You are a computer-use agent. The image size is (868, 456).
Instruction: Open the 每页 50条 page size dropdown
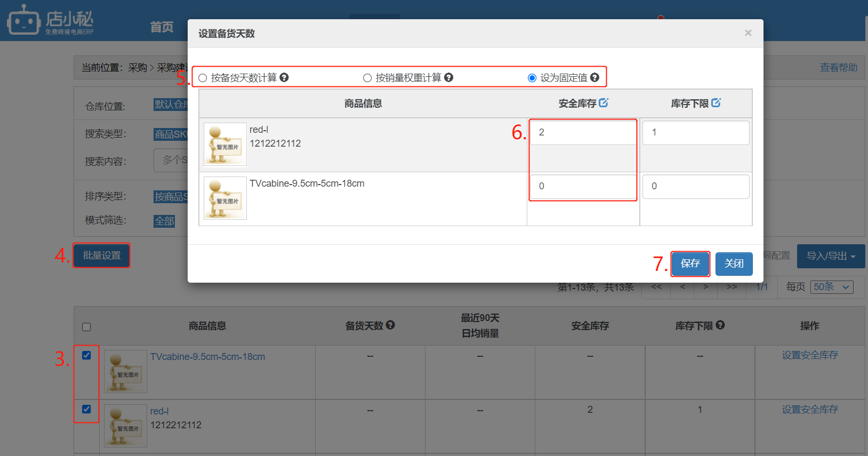tap(832, 287)
